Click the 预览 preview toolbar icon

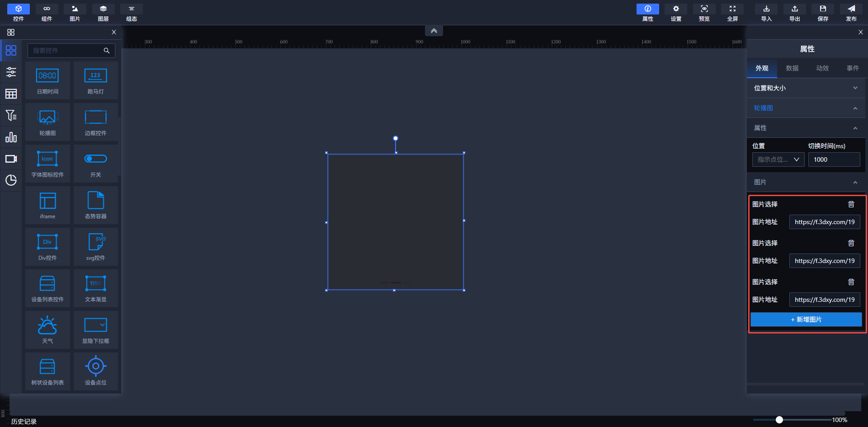704,12
